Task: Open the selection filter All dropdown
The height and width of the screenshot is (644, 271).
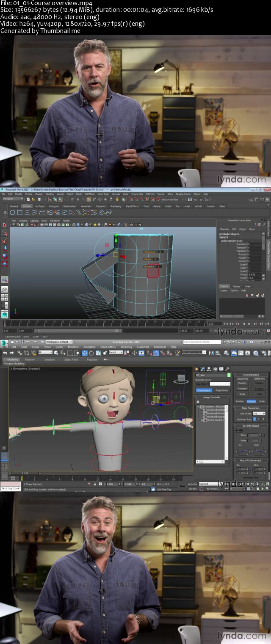Action: click(x=45, y=352)
